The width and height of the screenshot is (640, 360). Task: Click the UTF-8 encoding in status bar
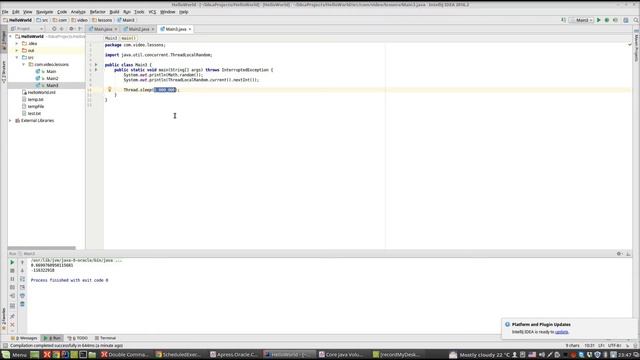tap(615, 346)
